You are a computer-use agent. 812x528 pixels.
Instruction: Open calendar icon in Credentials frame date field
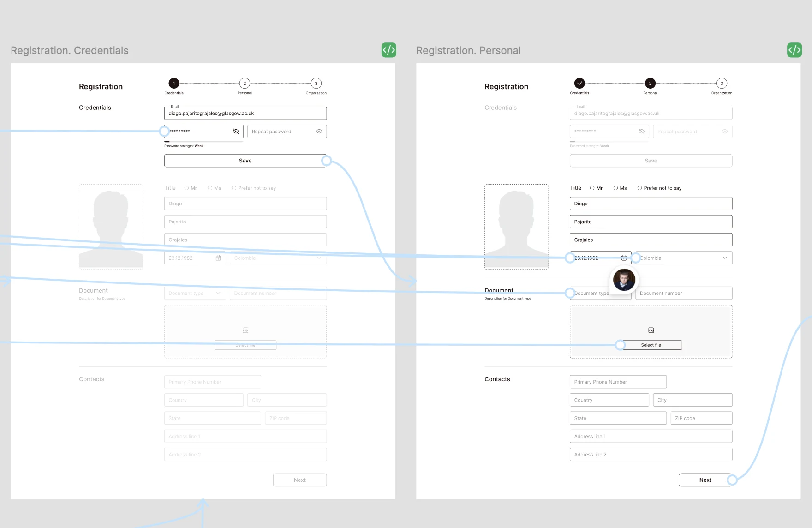[218, 258]
